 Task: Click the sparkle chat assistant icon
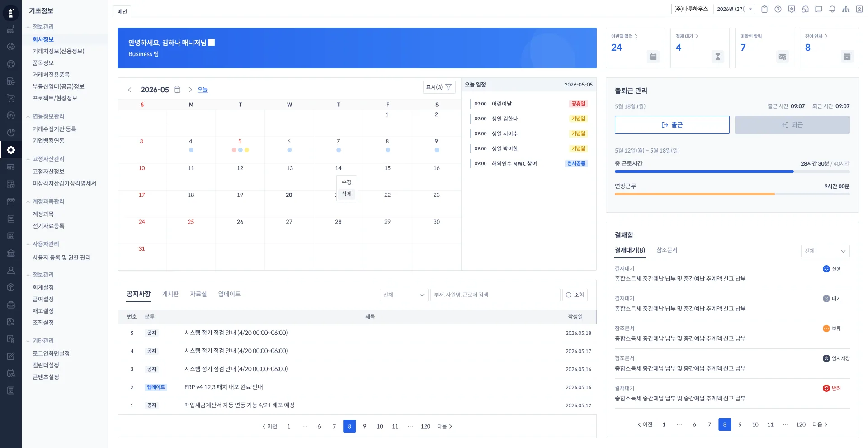coord(792,9)
